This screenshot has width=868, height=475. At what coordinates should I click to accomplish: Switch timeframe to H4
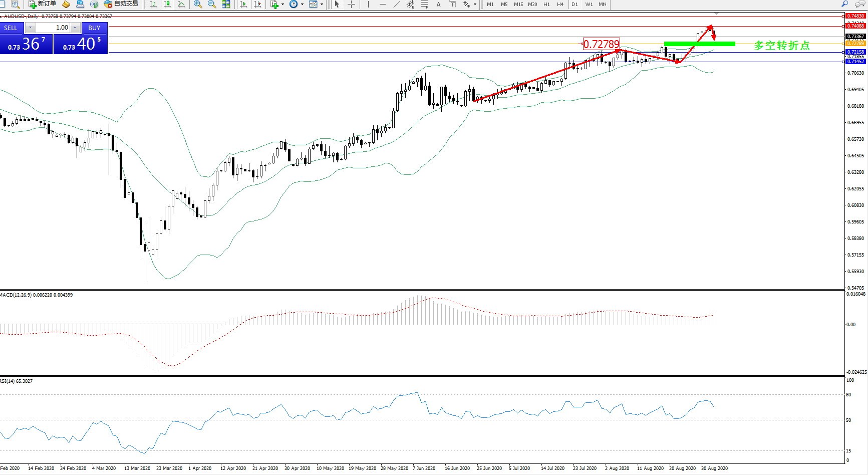point(560,4)
